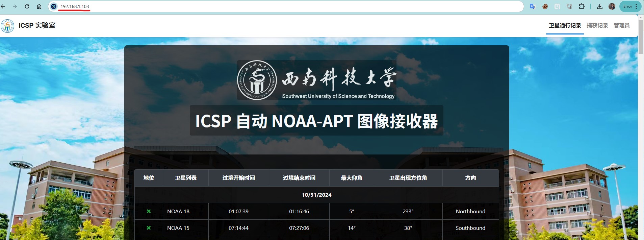Screen dimensions: 644x240
Task: Click the green X status for NOAA 18
Action: pyautogui.click(x=149, y=211)
